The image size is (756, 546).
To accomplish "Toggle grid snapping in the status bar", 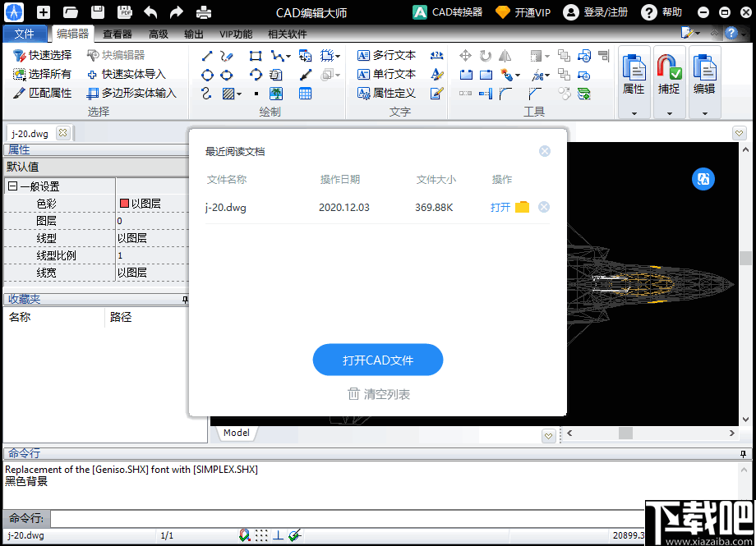I will coord(260,534).
